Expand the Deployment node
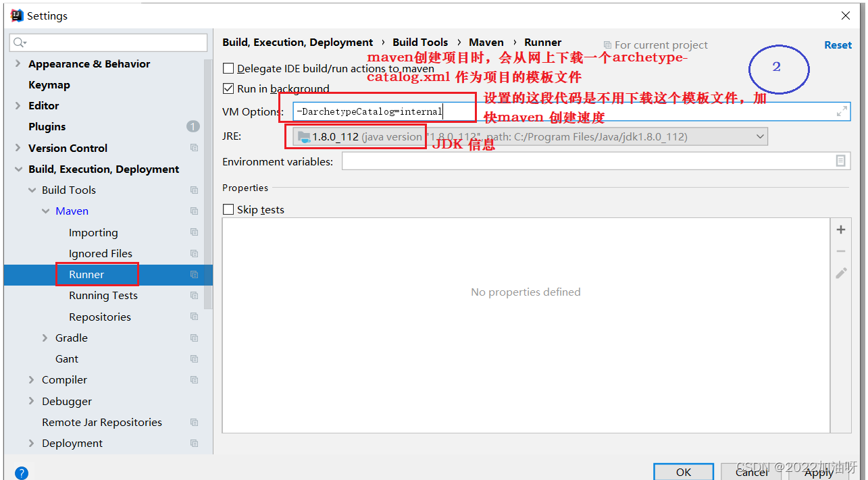Screen dimensions: 868x480 pyautogui.click(x=31, y=443)
